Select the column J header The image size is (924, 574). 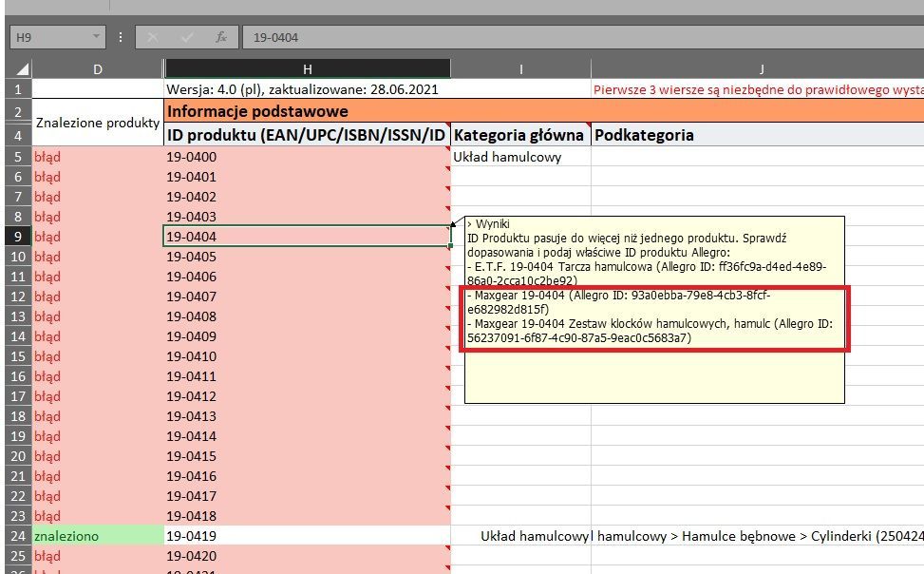coord(760,68)
